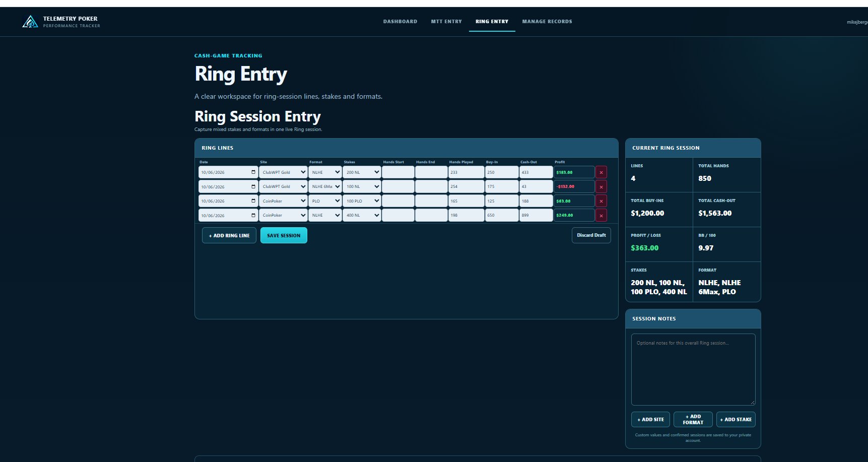Focus the Session Notes text area
This screenshot has width=868, height=462.
pos(693,369)
